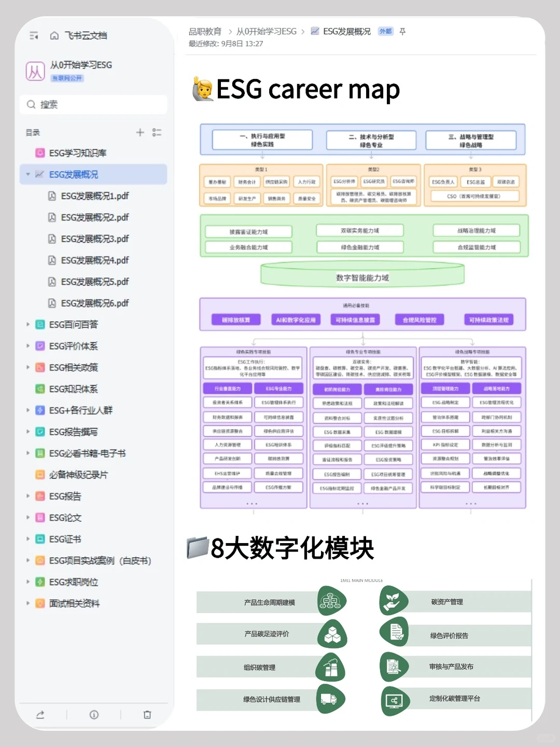Open the 品职教育 breadcrumb link
Screen dimensions: 560x747
[x=204, y=31]
